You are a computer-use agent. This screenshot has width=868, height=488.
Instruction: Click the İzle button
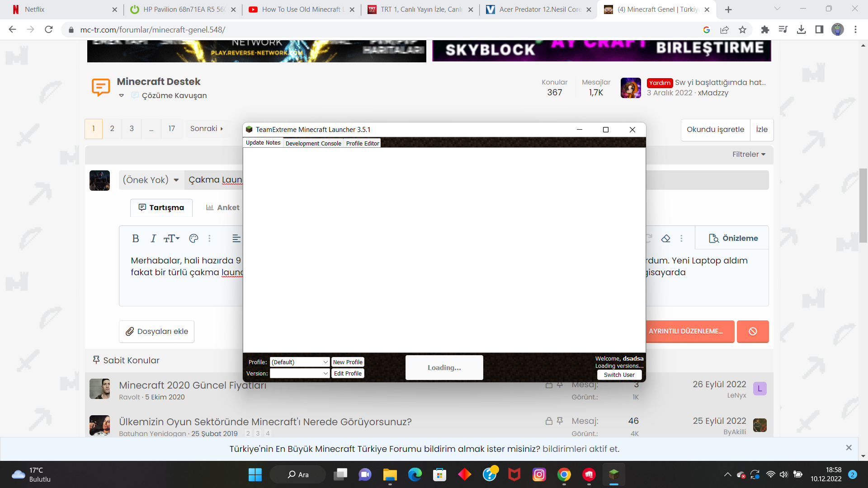762,129
